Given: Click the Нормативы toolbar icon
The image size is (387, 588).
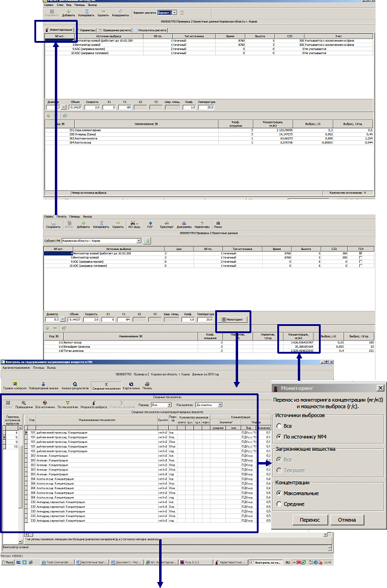Looking at the screenshot, I should coord(201,225).
